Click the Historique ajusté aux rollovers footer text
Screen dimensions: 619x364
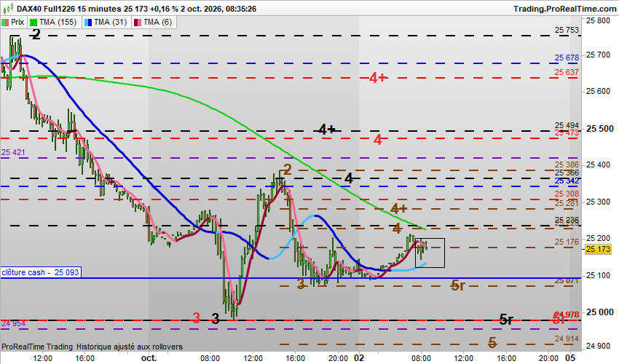(x=130, y=347)
